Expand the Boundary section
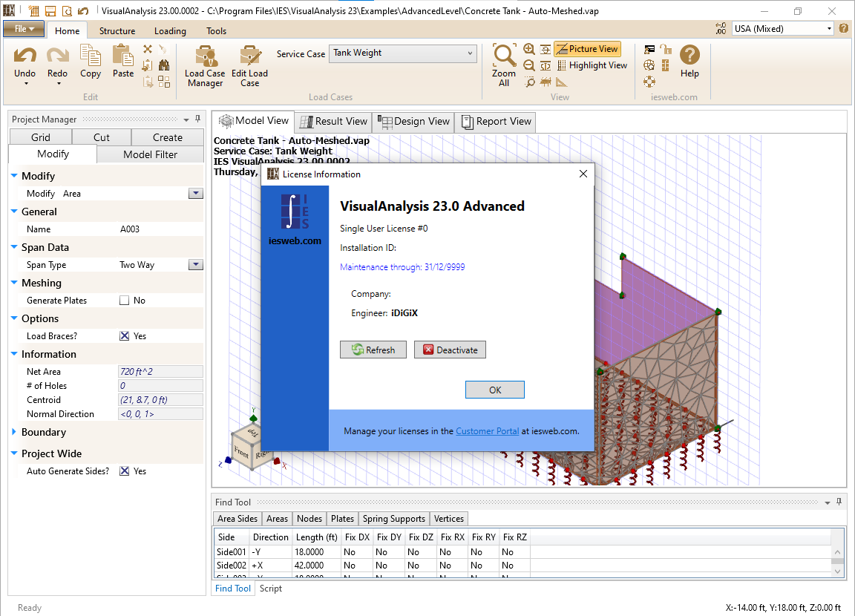This screenshot has width=855, height=616. coord(14,432)
